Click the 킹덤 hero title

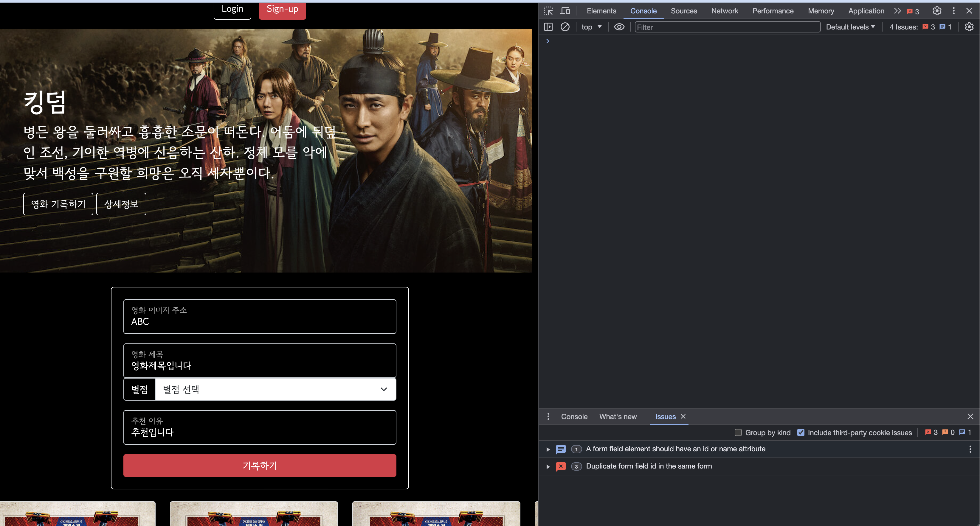click(x=45, y=102)
